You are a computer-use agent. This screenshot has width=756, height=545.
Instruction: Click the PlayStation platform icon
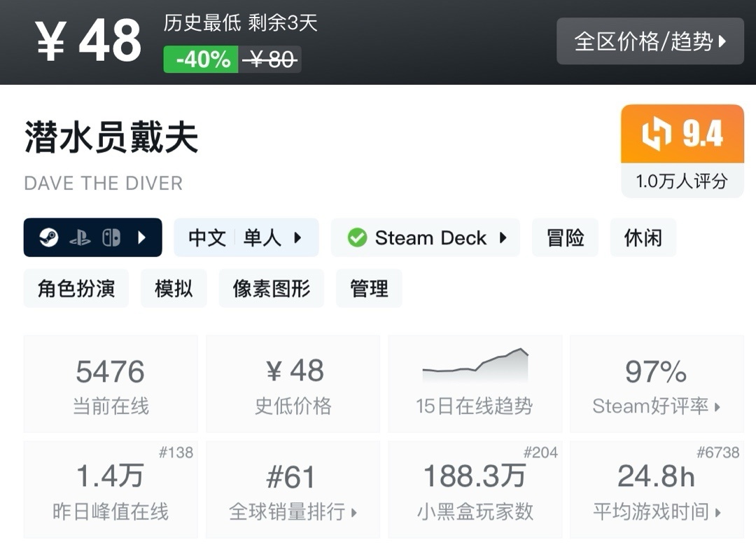pyautogui.click(x=80, y=238)
